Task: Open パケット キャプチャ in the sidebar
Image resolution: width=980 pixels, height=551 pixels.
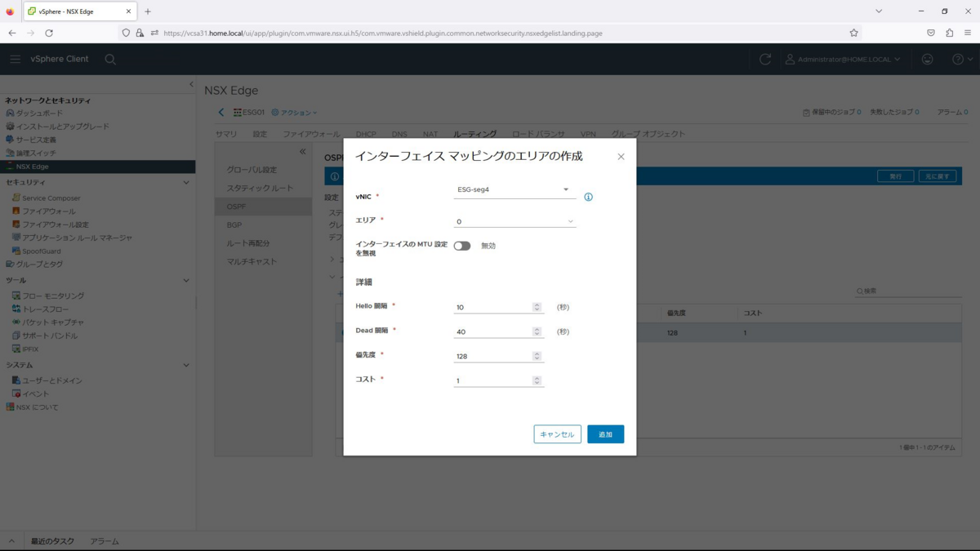Action: pyautogui.click(x=52, y=322)
